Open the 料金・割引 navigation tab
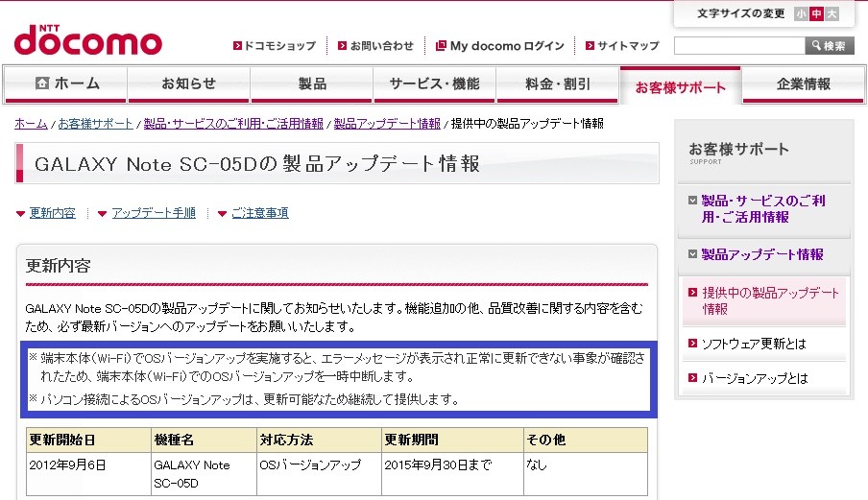 (x=558, y=84)
